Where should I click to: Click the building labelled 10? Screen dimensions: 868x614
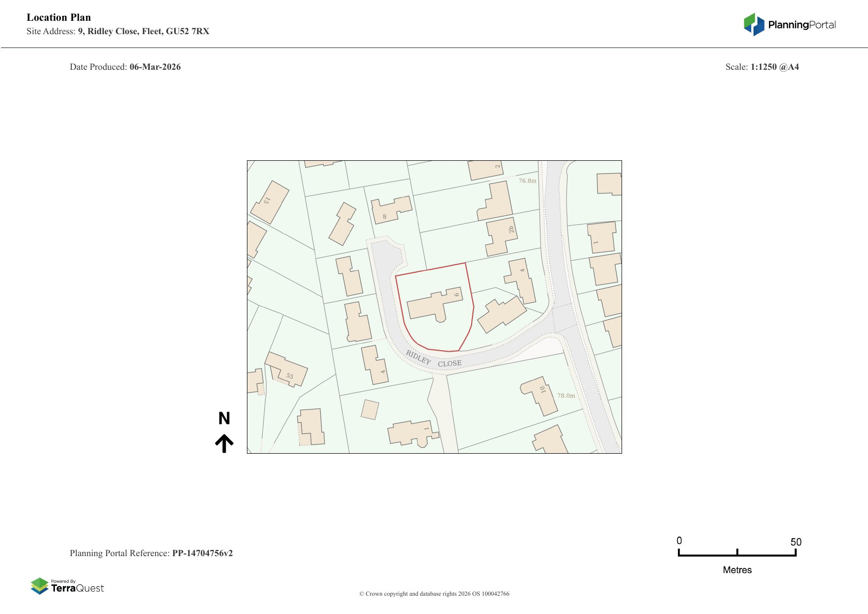point(540,394)
